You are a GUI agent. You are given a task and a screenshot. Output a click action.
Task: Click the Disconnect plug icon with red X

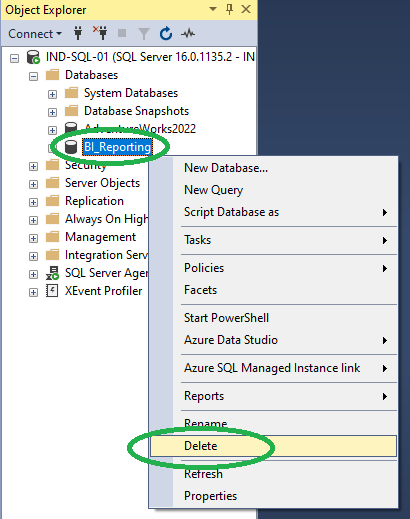pyautogui.click(x=100, y=33)
